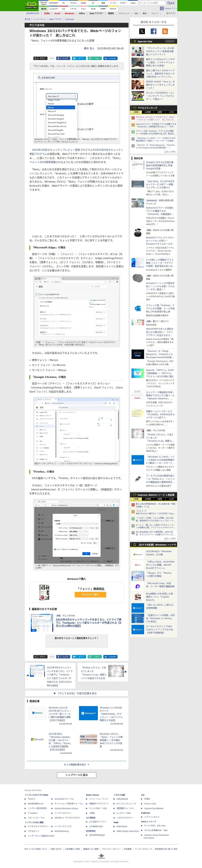Open the orange RSS feed icon

pos(165,31)
